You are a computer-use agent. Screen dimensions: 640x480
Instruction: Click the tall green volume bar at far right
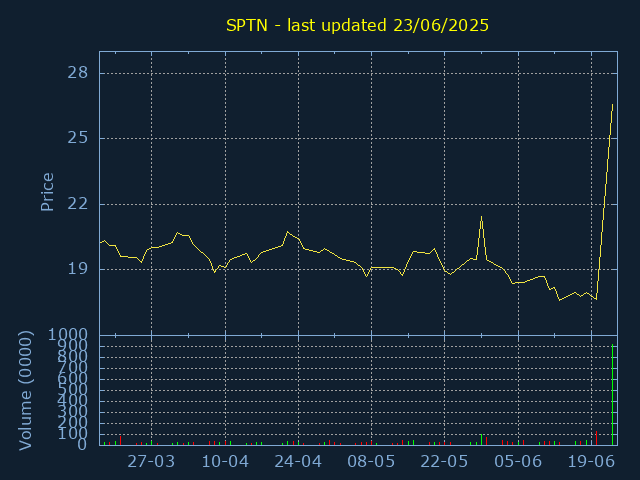pos(613,395)
